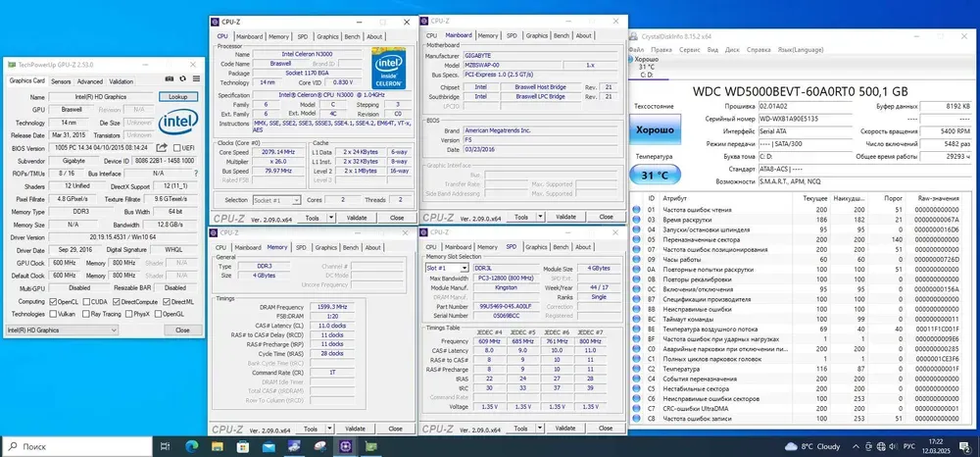The width and height of the screenshot is (980, 457).
Task: Click the purple CPU-Z taskbar icon
Action: (346, 446)
